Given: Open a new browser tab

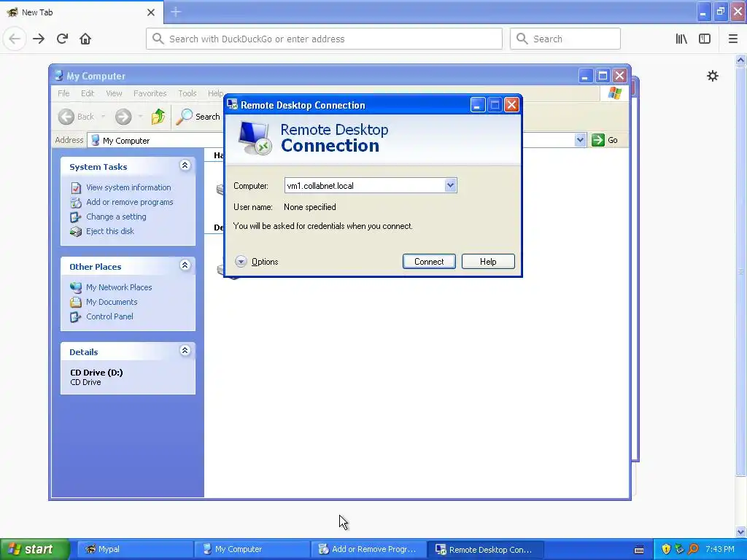Looking at the screenshot, I should [x=176, y=12].
